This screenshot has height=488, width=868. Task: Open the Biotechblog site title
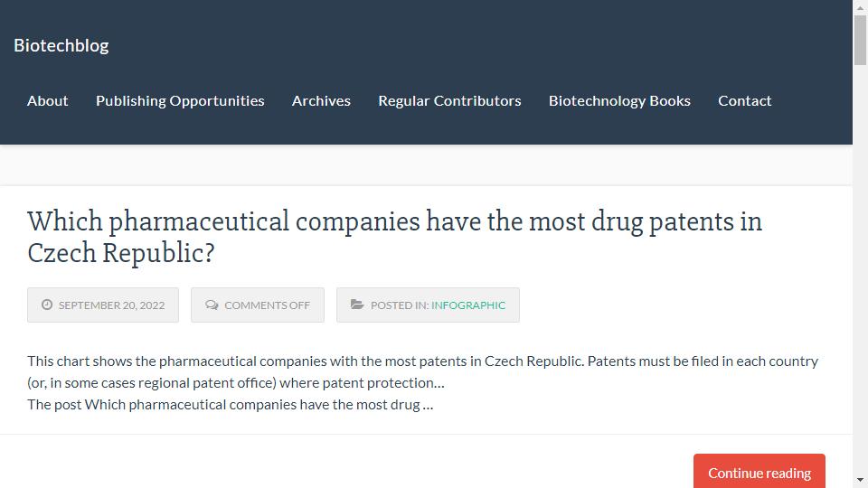[61, 45]
